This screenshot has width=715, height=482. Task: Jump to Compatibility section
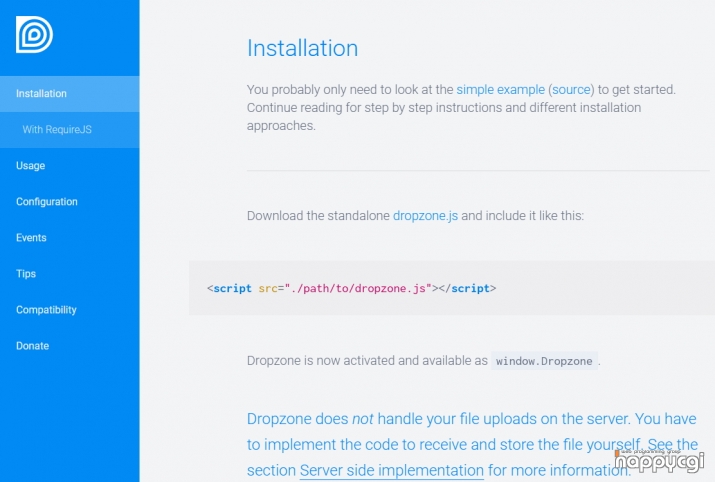pos(46,310)
